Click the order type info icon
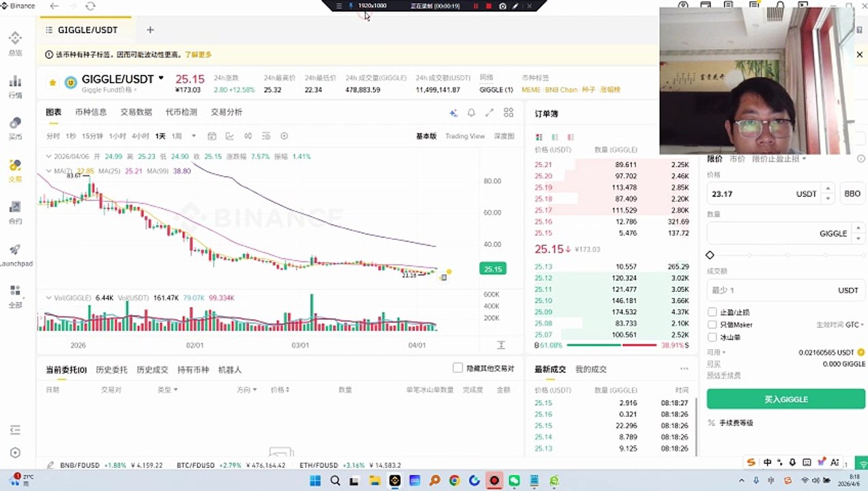The image size is (868, 491). [860, 159]
